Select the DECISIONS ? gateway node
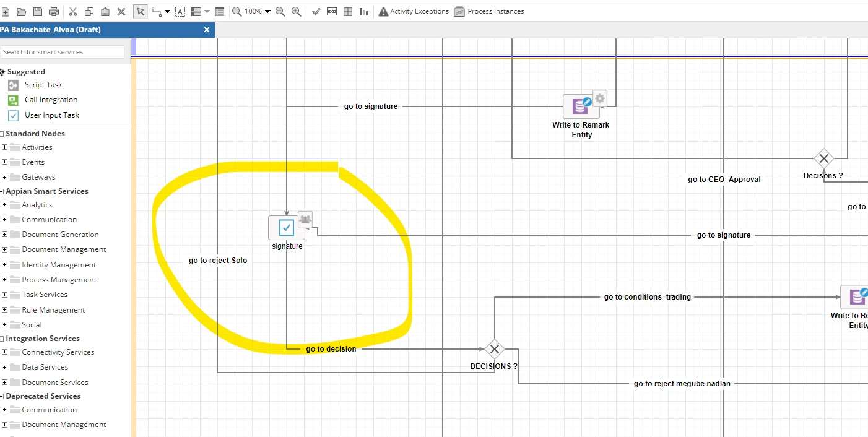The width and height of the screenshot is (868, 437). 494,349
